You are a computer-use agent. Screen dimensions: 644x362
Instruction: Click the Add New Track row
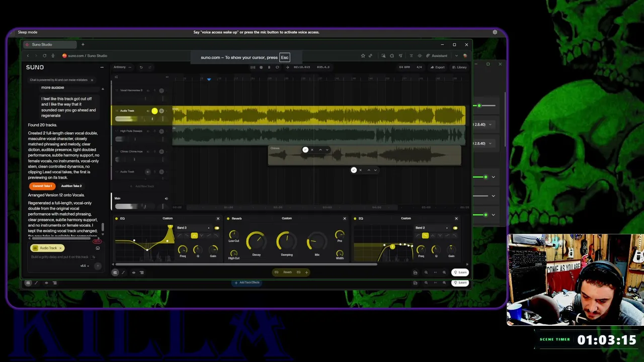click(x=142, y=187)
